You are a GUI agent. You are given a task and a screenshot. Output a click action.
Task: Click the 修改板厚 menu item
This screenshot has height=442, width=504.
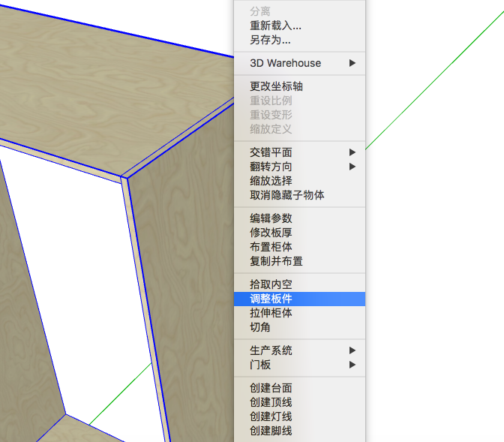coord(271,233)
